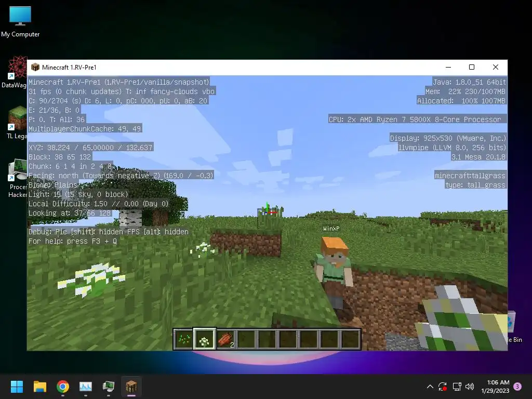This screenshot has height=399, width=532.
Task: Click the Minecraft crafting-table title bar icon
Action: (x=35, y=67)
